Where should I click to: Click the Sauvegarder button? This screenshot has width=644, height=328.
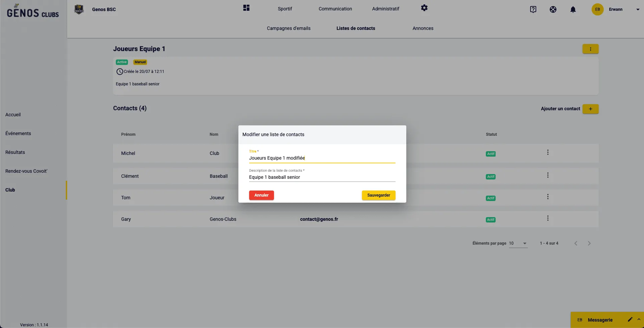(x=378, y=195)
